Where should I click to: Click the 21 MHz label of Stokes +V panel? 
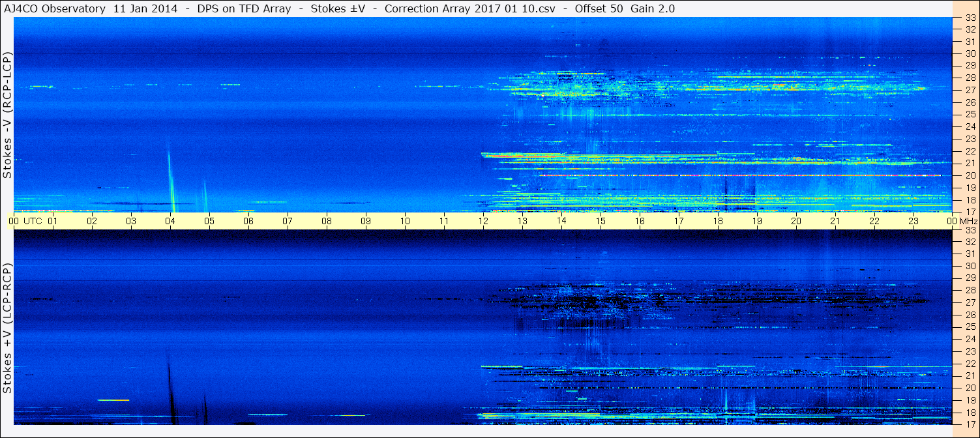[970, 375]
